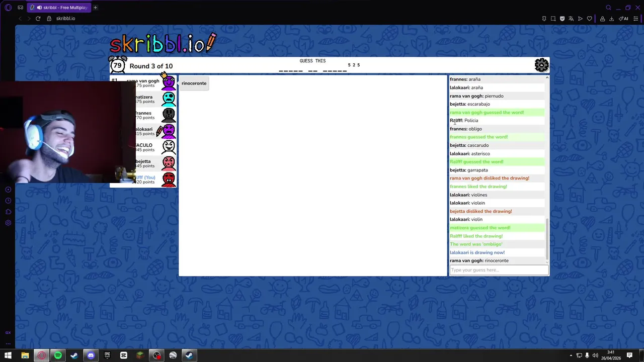Click the chat scrollbar thumb
Screen dimensions: 644x362
click(x=547, y=238)
